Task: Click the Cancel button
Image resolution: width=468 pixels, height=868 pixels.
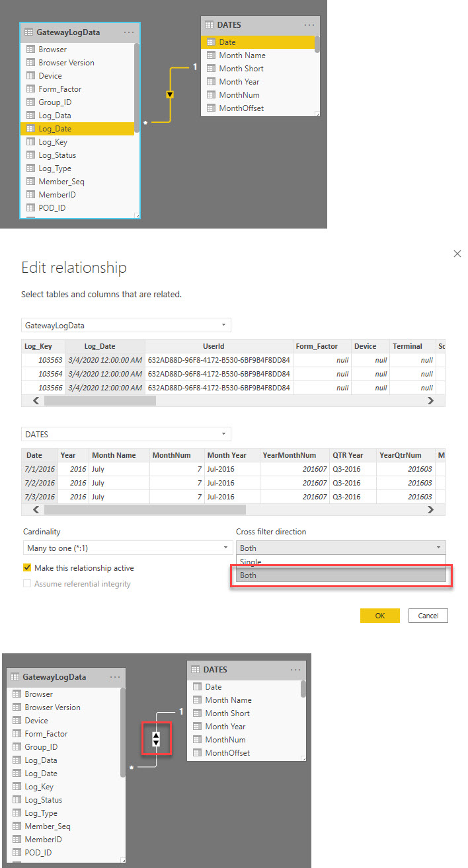Action: click(428, 616)
